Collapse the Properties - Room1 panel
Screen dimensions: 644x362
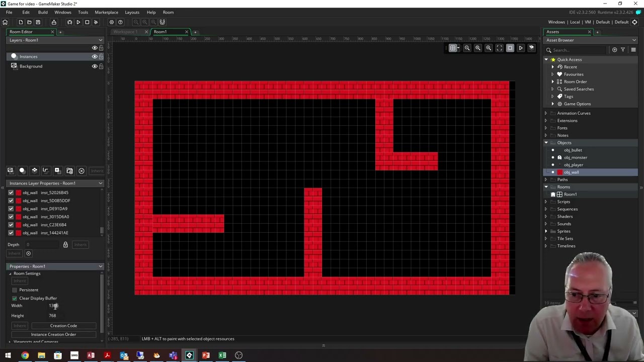pos(100,266)
